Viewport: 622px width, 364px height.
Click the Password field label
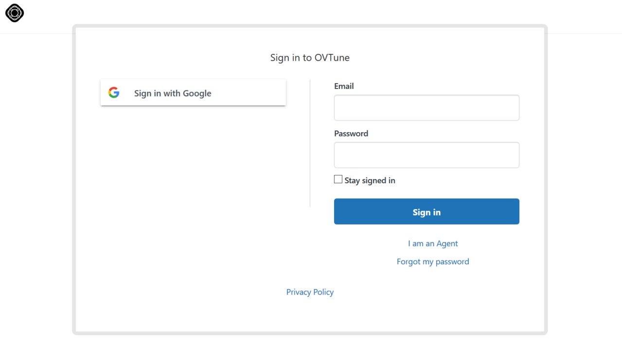click(x=351, y=133)
